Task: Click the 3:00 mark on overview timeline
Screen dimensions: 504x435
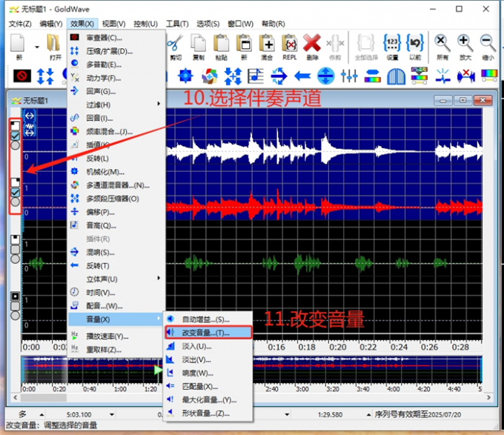Action: [302, 389]
